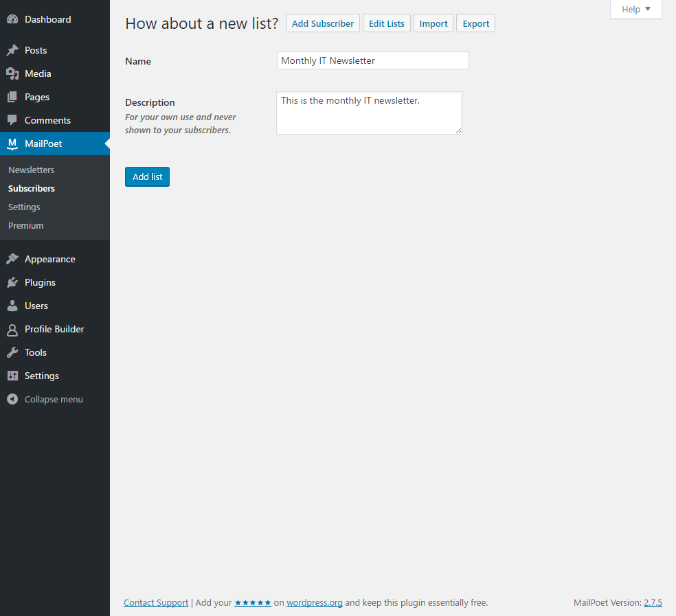
Task: Click the Plugins plug icon
Action: pos(12,282)
